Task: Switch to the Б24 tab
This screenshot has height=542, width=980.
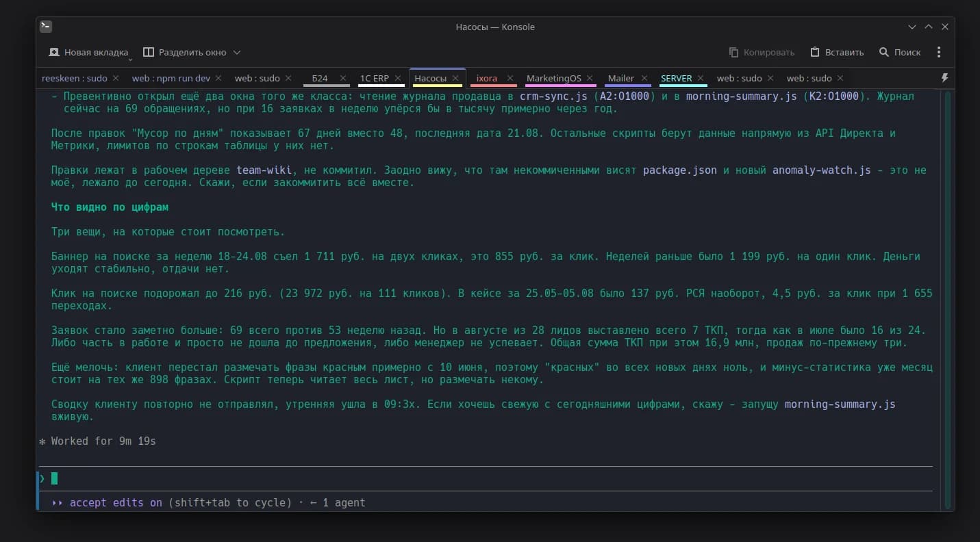Action: [320, 78]
